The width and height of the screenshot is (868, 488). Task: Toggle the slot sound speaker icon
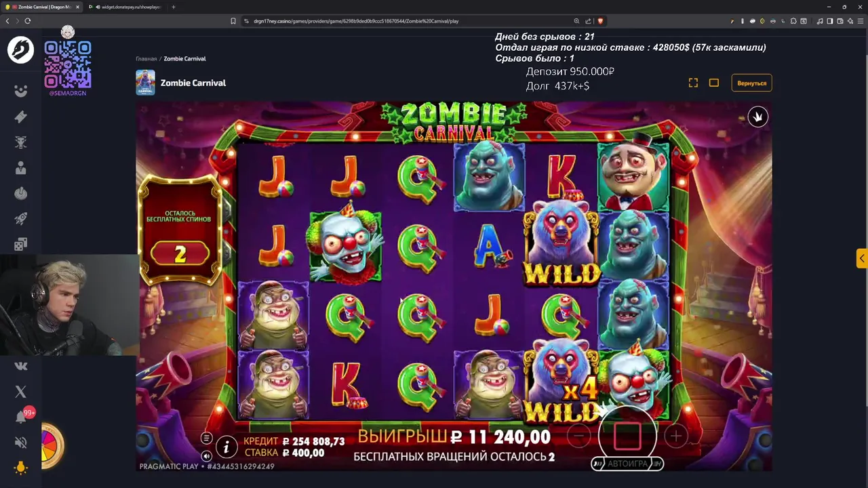click(207, 455)
